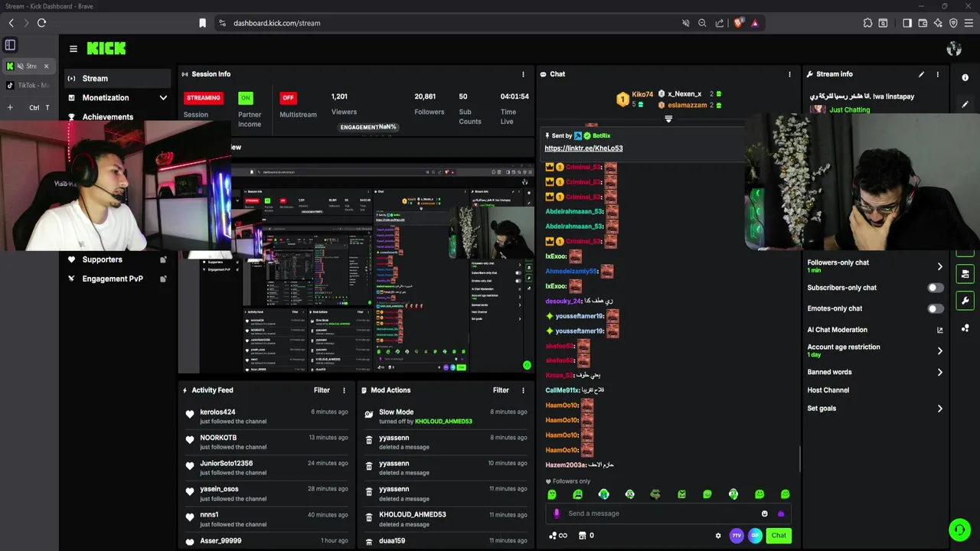Viewport: 980px width, 551px height.
Task: Click the Partner Income ON badge
Action: click(245, 98)
